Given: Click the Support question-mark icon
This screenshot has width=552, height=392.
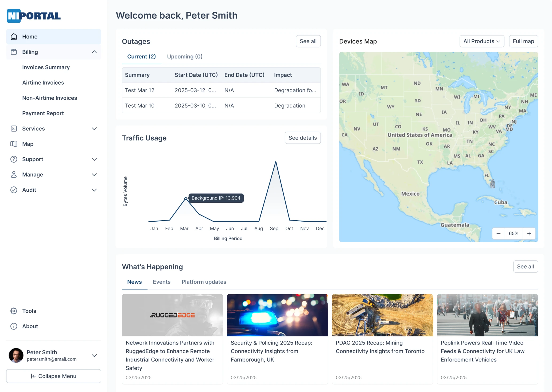Looking at the screenshot, I should pyautogui.click(x=14, y=159).
